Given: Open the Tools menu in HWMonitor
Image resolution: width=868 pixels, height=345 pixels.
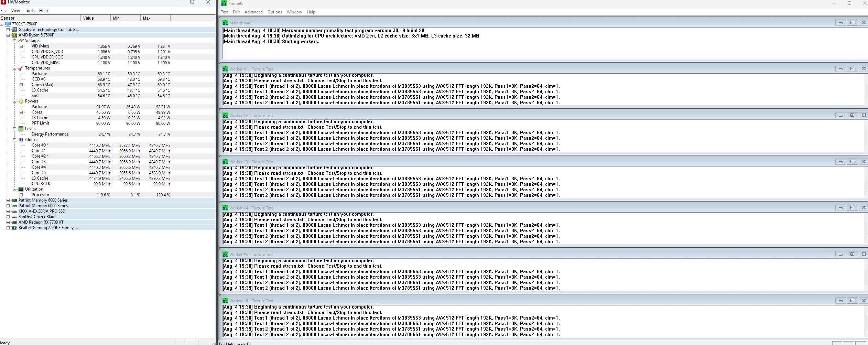Looking at the screenshot, I should click(x=30, y=11).
